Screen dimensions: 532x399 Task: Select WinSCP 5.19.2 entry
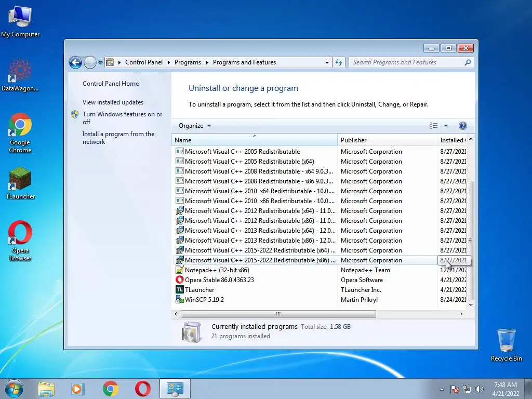point(320,300)
